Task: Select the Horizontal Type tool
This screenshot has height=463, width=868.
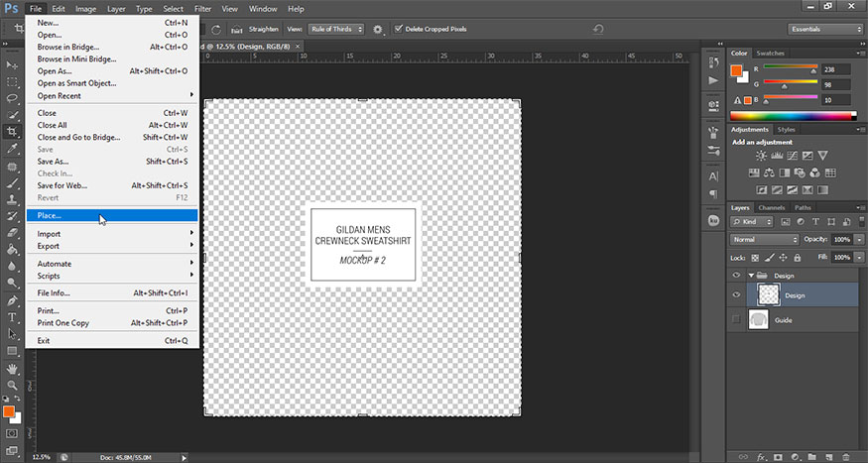Action: [12, 317]
